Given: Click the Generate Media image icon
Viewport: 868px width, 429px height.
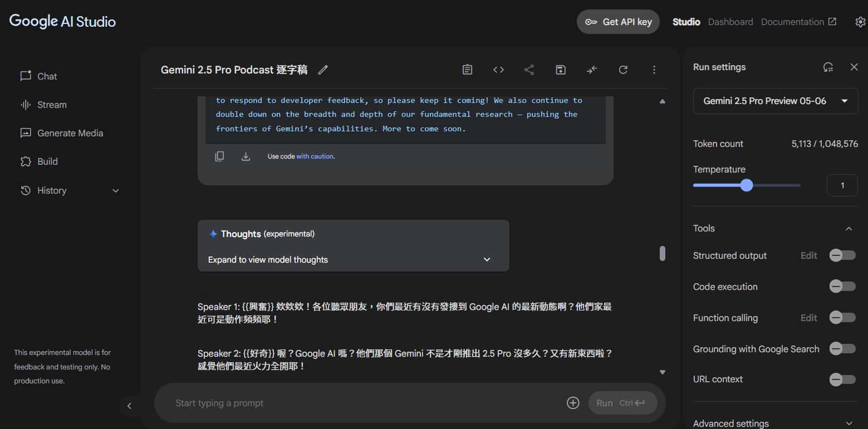Looking at the screenshot, I should 26,133.
